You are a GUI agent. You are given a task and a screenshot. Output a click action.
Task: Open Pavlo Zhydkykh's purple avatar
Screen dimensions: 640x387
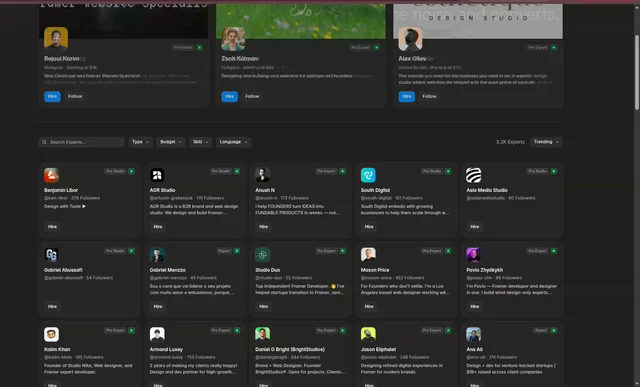(473, 255)
